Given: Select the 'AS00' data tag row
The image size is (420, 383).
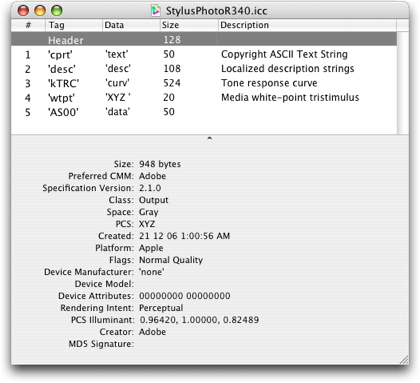Looking at the screenshot, I should tap(204, 112).
